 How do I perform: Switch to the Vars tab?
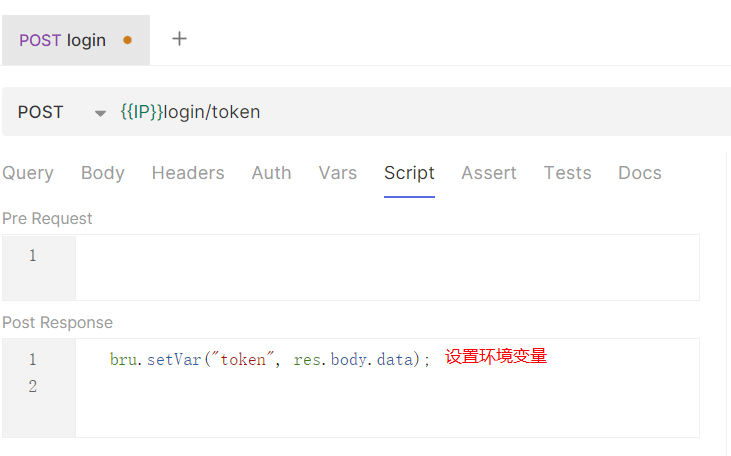coord(337,173)
